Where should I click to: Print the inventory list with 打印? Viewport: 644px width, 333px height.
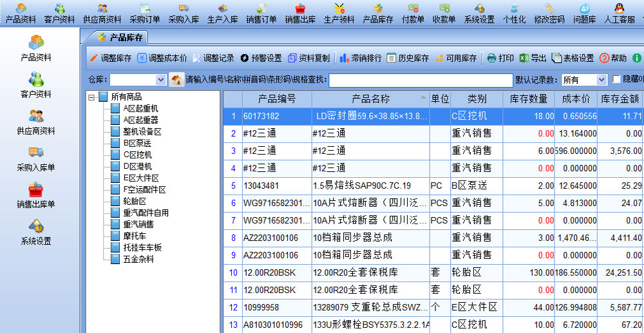click(x=500, y=58)
